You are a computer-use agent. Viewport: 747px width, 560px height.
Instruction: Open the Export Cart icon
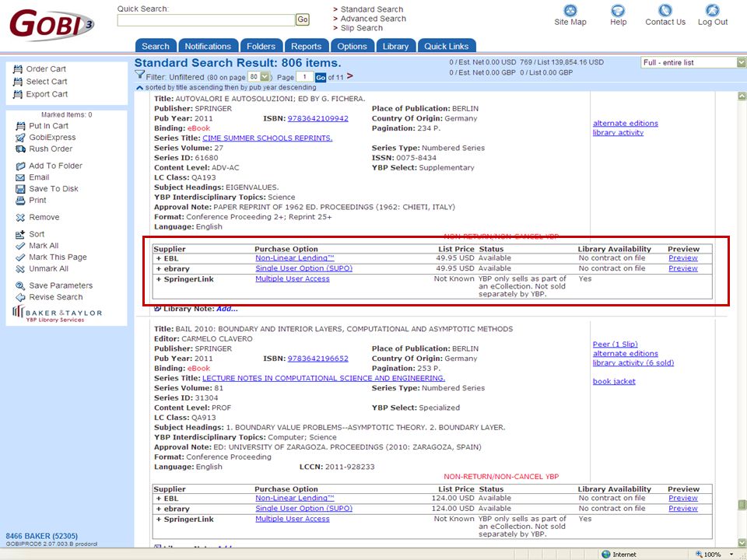click(18, 94)
